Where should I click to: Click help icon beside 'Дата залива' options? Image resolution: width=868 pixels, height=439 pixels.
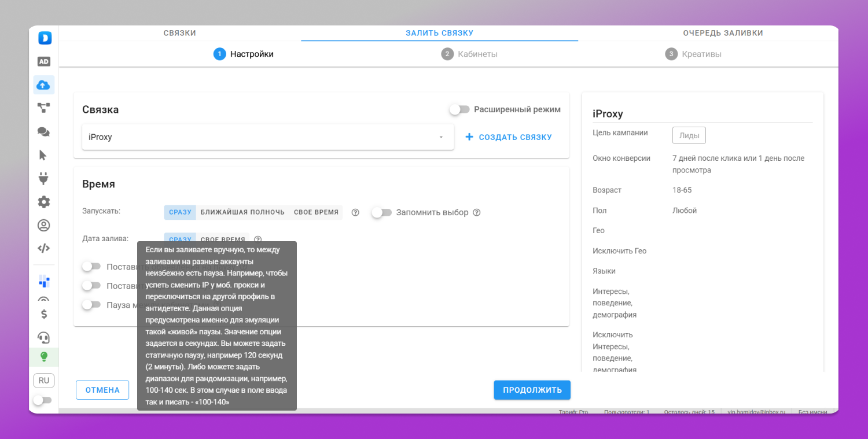258,239
